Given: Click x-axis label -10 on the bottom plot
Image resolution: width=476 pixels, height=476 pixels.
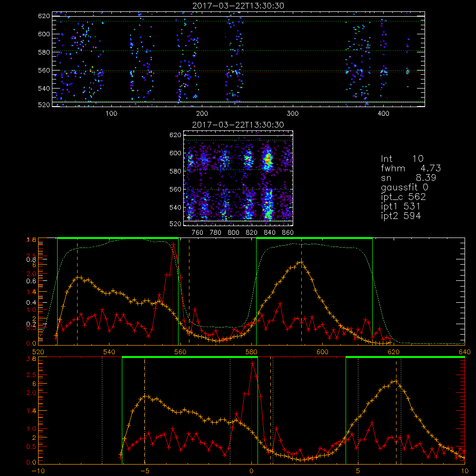Looking at the screenshot, I should 38,471.
